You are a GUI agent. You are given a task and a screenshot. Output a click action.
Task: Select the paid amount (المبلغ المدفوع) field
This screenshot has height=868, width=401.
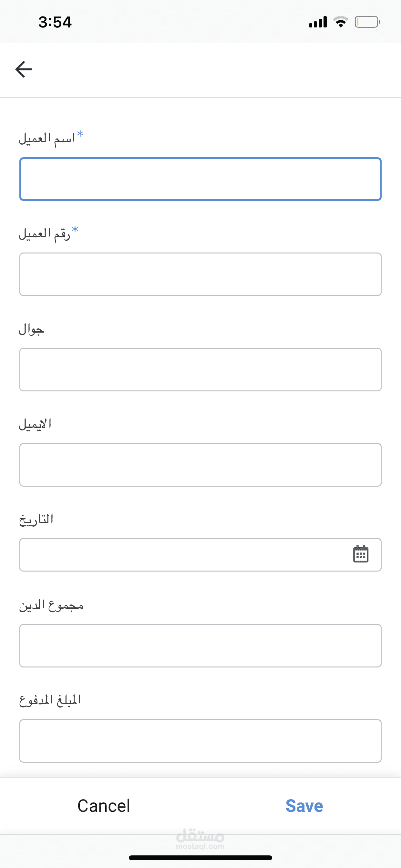click(x=200, y=741)
